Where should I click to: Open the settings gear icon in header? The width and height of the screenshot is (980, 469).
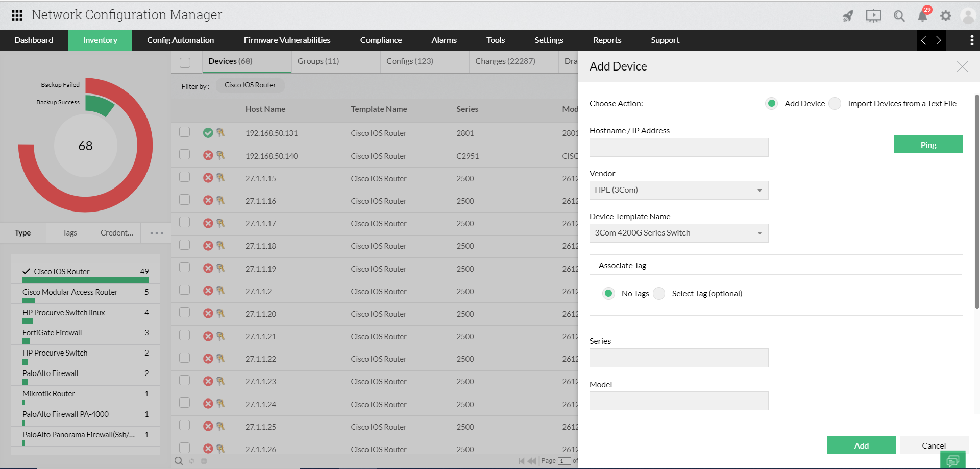[946, 16]
